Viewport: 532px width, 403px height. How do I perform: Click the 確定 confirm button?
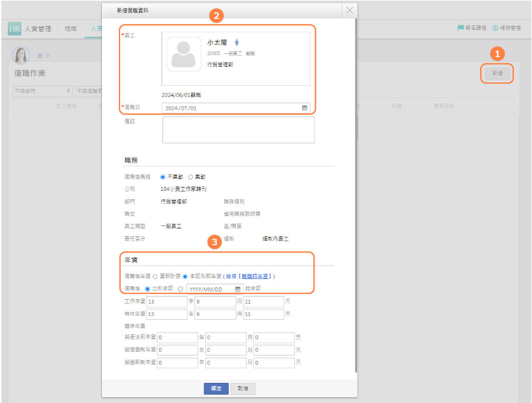pyautogui.click(x=216, y=388)
